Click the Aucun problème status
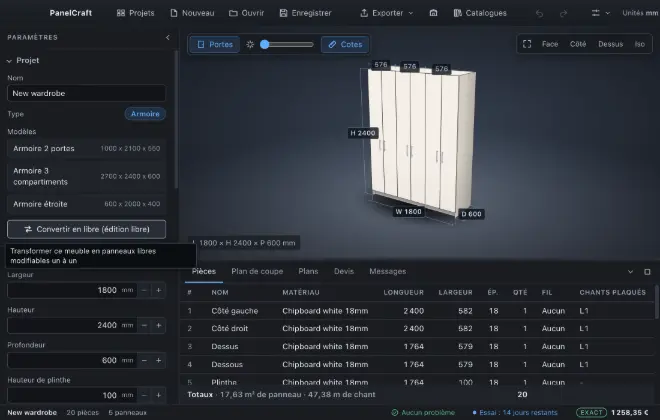Viewport: 660px width, 420px height. pyautogui.click(x=423, y=412)
